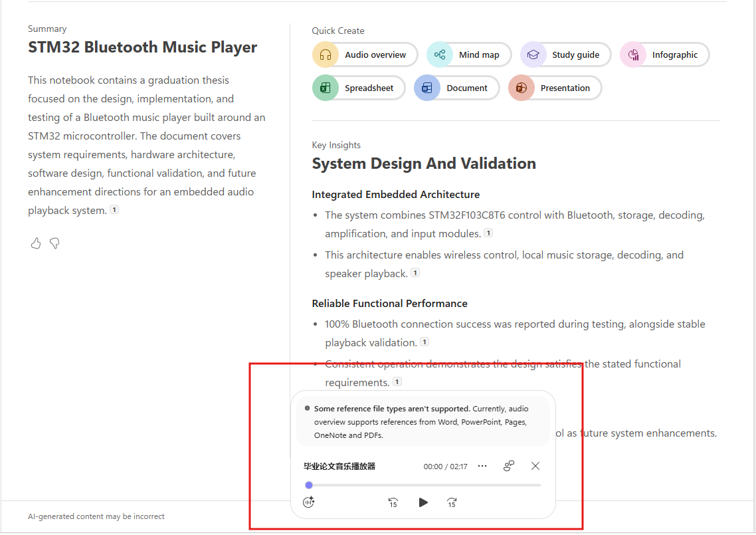The width and height of the screenshot is (756, 535).
Task: Skip back 15 seconds
Action: coord(393,502)
